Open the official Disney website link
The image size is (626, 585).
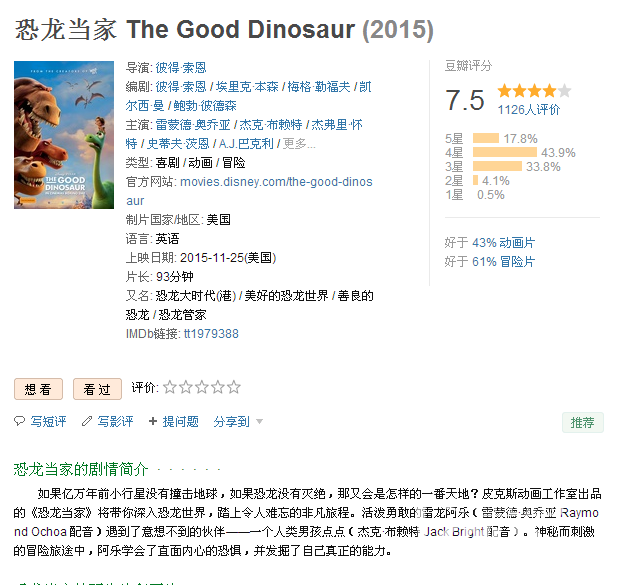pyautogui.click(x=249, y=191)
